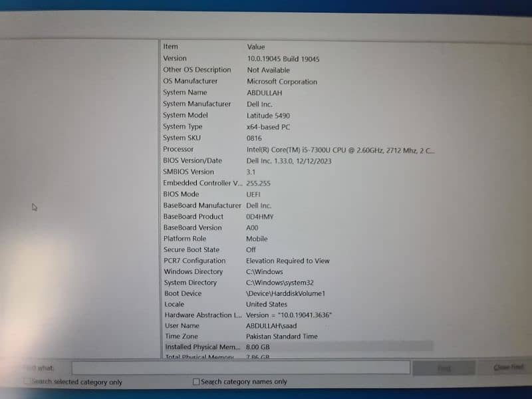
Task: Select the Processor row
Action: click(178, 150)
